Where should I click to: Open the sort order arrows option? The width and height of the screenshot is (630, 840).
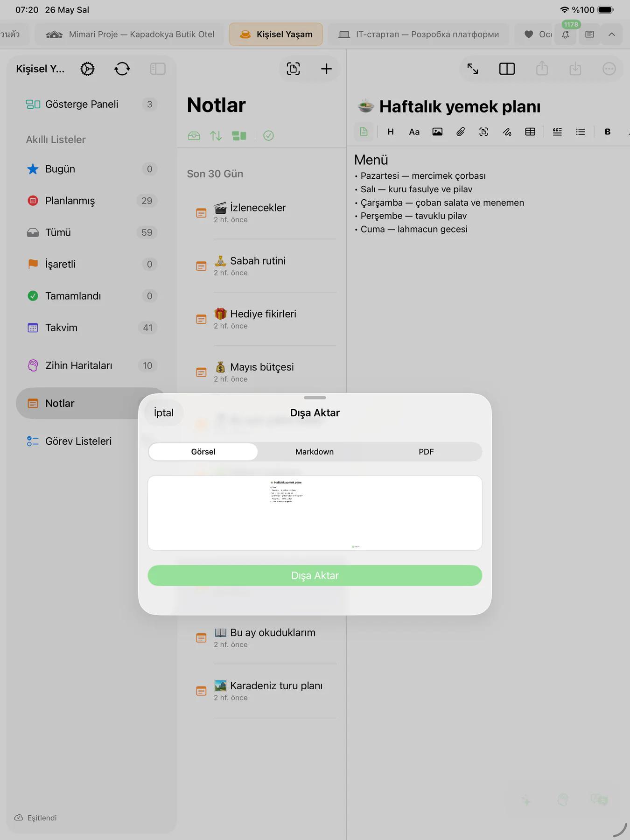click(x=216, y=136)
